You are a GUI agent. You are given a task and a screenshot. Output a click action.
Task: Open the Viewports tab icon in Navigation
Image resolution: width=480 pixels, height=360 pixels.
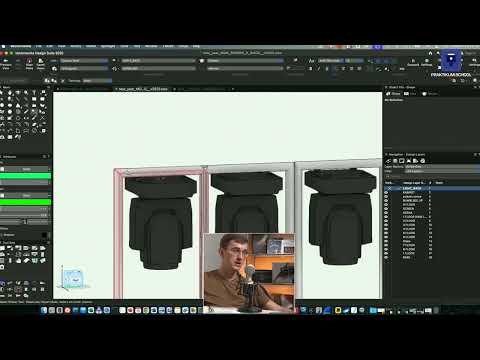[x=409, y=161]
